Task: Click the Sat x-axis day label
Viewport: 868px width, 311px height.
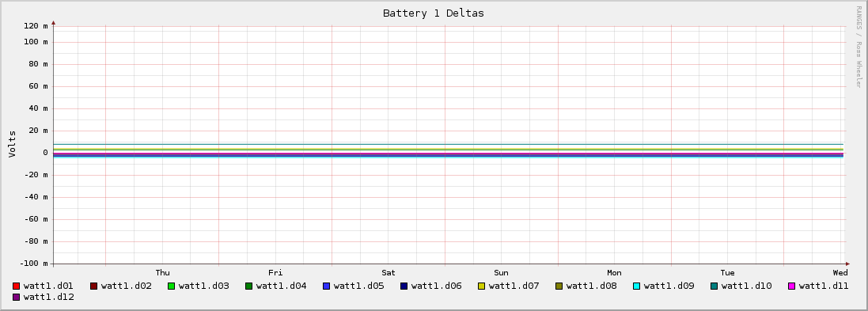Action: tap(389, 273)
